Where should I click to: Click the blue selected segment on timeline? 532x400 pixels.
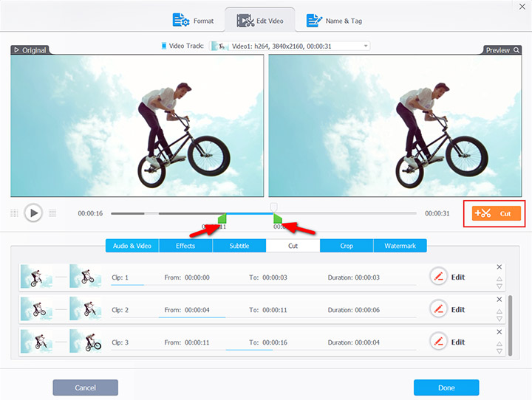(x=250, y=213)
